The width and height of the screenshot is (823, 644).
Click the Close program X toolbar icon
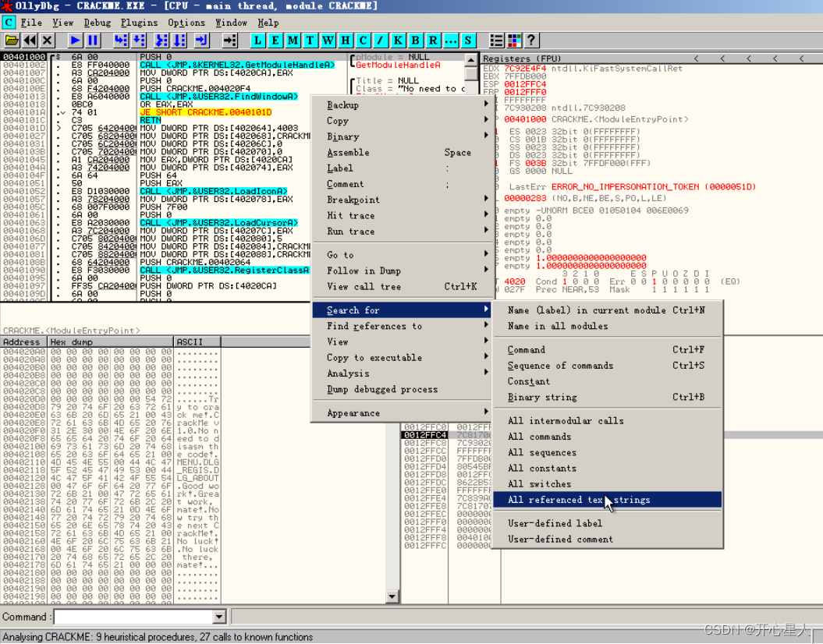[x=48, y=41]
